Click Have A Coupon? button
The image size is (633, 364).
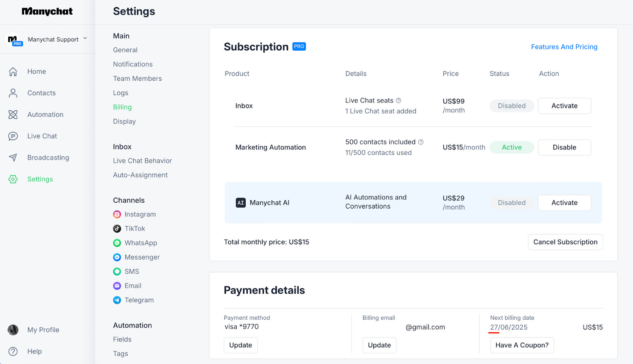point(522,345)
